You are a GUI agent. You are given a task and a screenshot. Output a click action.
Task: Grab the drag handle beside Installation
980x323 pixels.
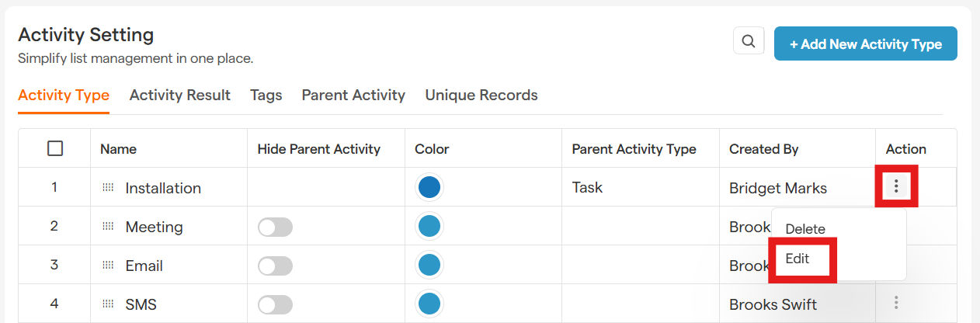[x=108, y=188]
